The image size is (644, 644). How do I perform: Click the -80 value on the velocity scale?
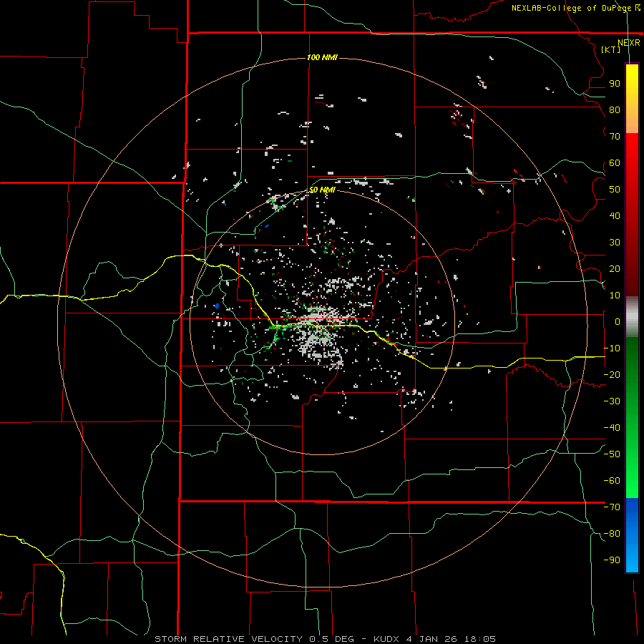pos(612,534)
